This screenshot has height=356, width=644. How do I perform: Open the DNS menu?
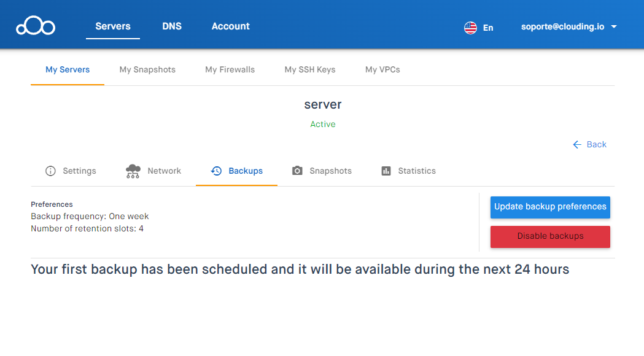172,26
